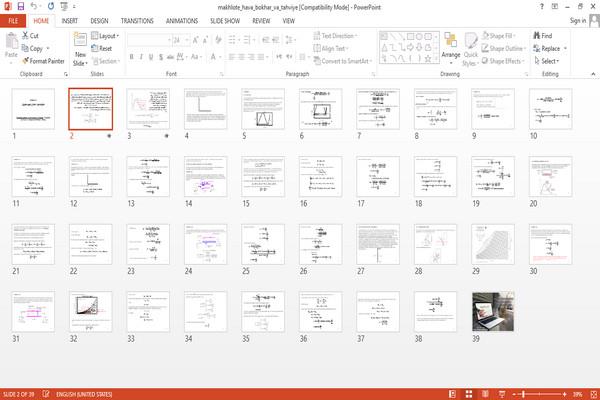Open the Change Case Aa dropdown
This screenshot has width=600, height=400.
(196, 57)
